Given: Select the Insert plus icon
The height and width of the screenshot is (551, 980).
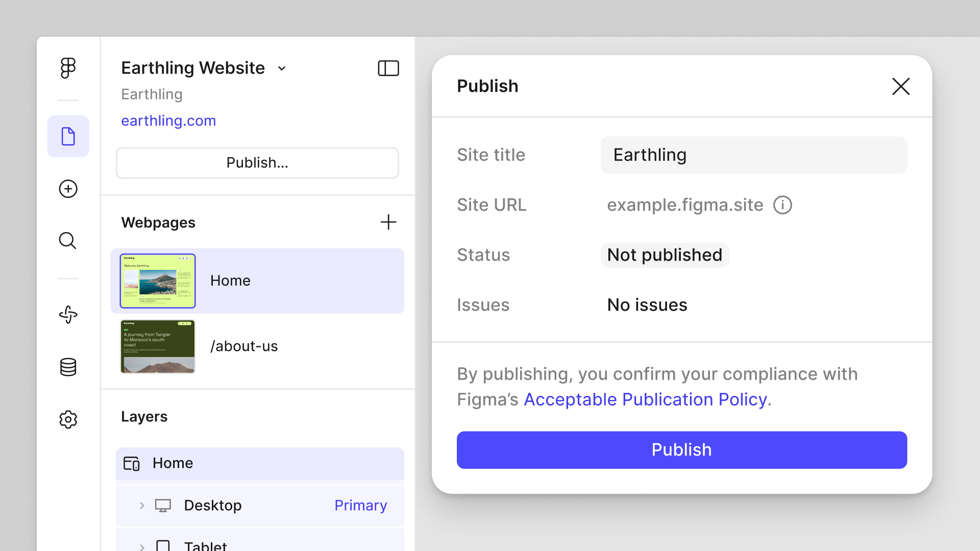Looking at the screenshot, I should pos(68,189).
